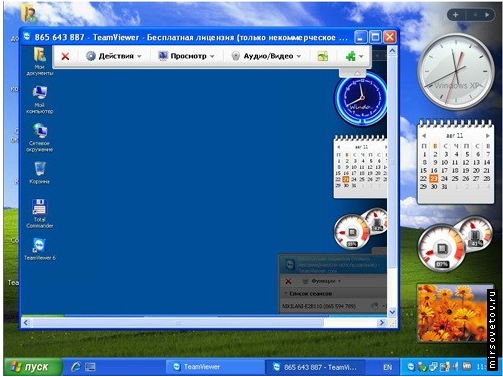Click the calendar gadget inside the remote window
503x377 pixels.
(361, 167)
